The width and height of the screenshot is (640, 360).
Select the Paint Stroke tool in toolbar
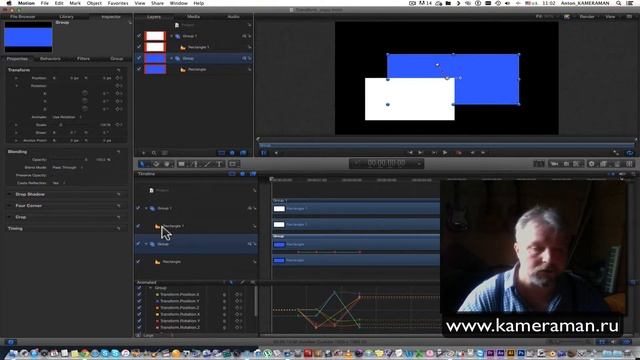[207, 164]
